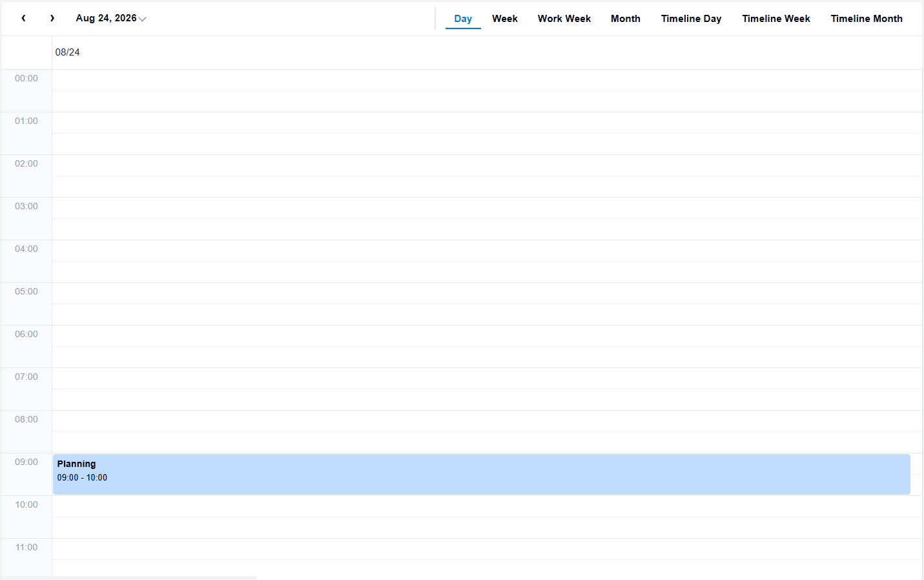
Task: Open the Planning appointment
Action: (x=482, y=474)
